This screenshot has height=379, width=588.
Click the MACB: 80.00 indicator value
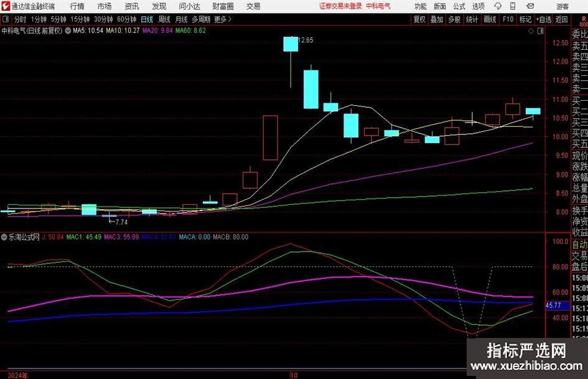pos(231,237)
